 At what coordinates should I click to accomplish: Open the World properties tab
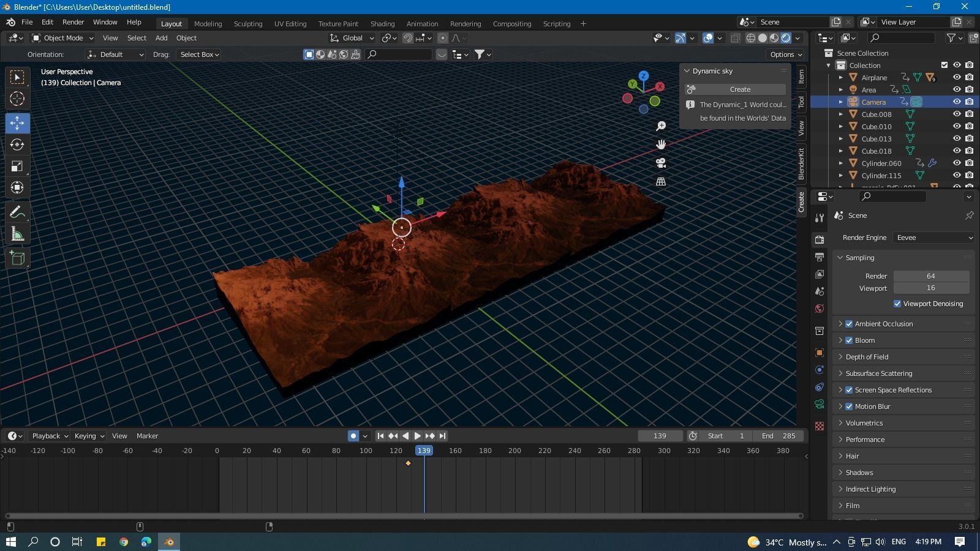coord(820,309)
